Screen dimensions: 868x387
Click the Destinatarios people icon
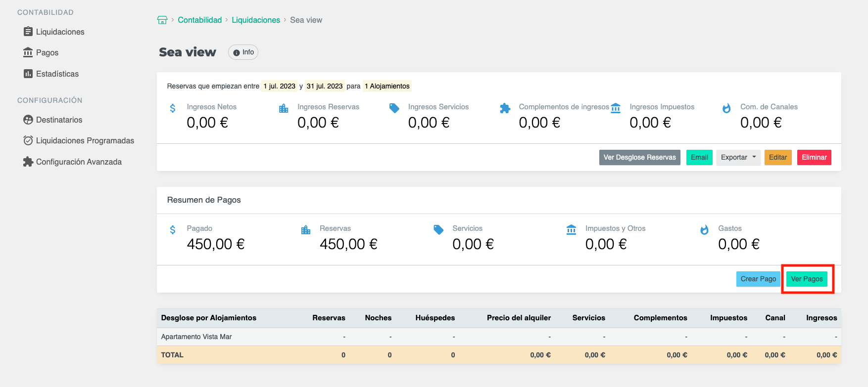(28, 120)
